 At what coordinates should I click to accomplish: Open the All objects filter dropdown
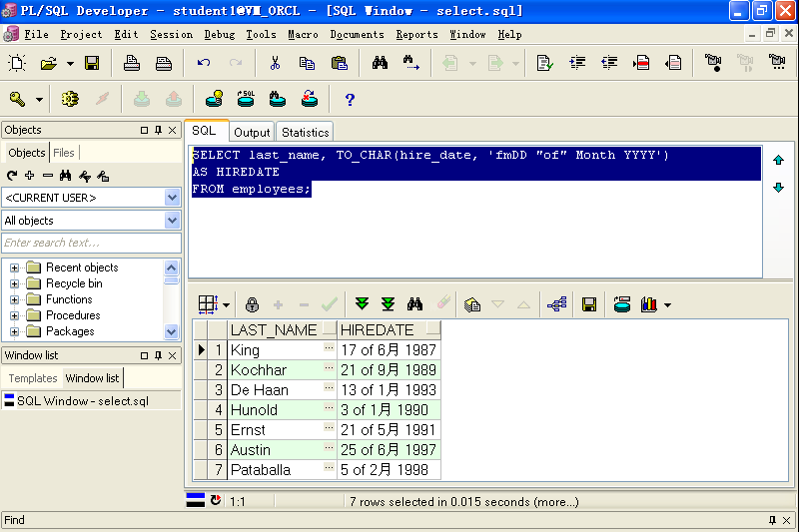172,221
